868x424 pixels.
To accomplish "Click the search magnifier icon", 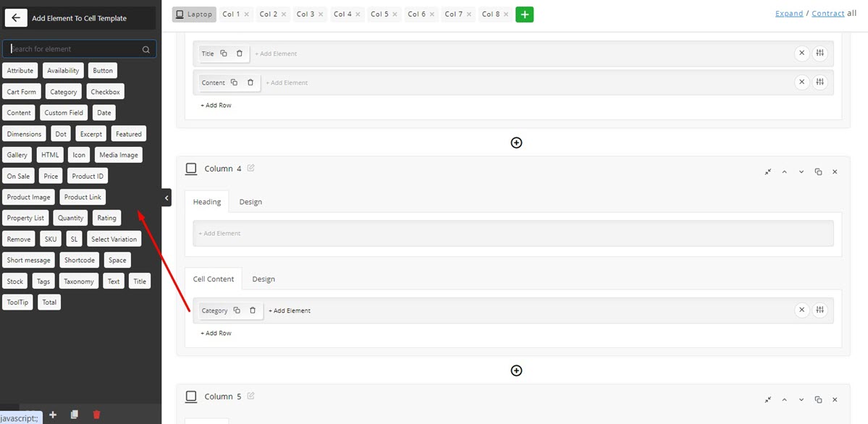I will click(x=146, y=49).
